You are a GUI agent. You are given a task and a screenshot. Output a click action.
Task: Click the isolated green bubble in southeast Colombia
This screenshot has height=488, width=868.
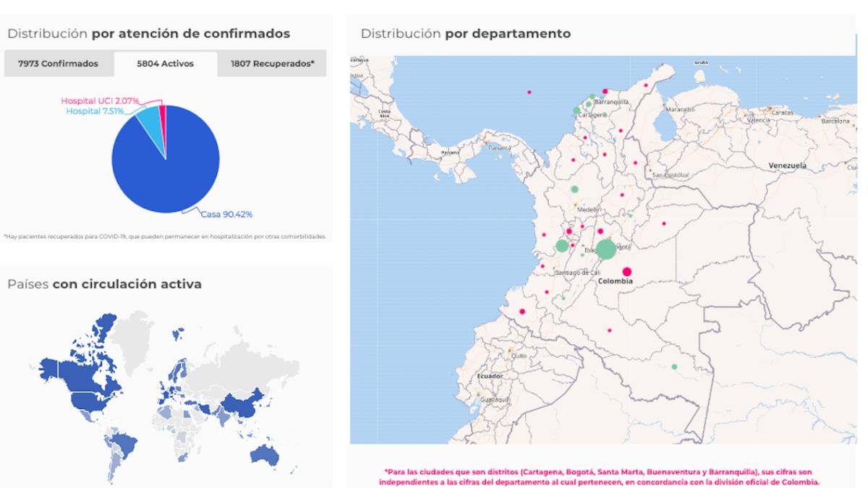pos(674,367)
